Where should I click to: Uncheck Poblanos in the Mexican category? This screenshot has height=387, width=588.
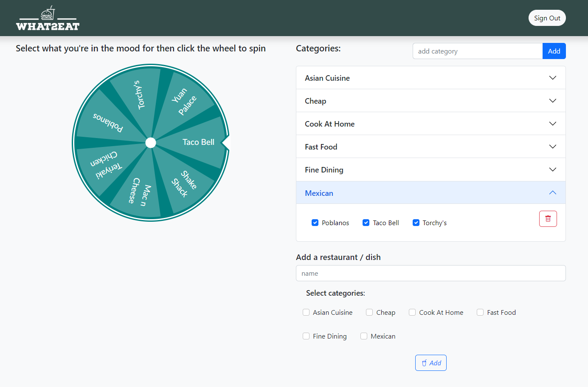pyautogui.click(x=315, y=222)
